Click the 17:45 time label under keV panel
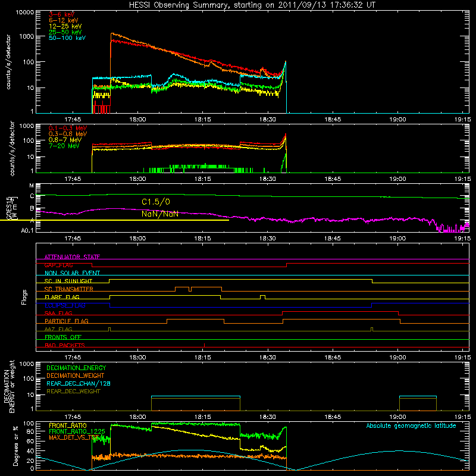Screen dimensions: 476x476 (73, 120)
